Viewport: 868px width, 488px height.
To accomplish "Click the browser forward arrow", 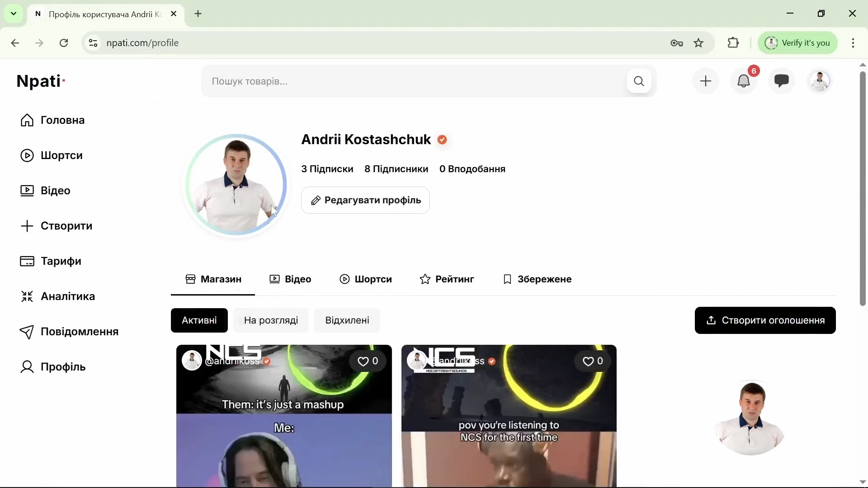I will pos(39,43).
